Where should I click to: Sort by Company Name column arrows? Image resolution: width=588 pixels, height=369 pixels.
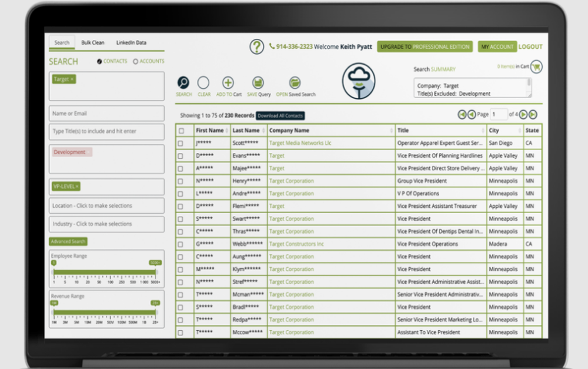click(391, 130)
